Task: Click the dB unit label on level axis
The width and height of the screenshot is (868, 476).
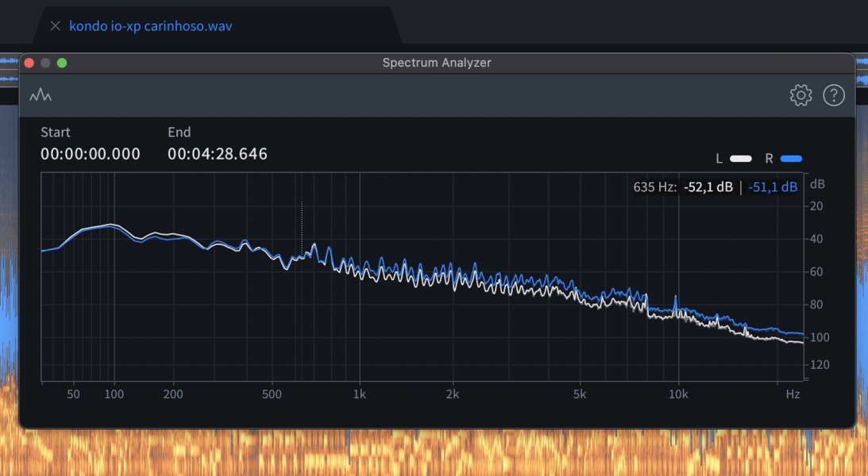Action: pyautogui.click(x=817, y=184)
